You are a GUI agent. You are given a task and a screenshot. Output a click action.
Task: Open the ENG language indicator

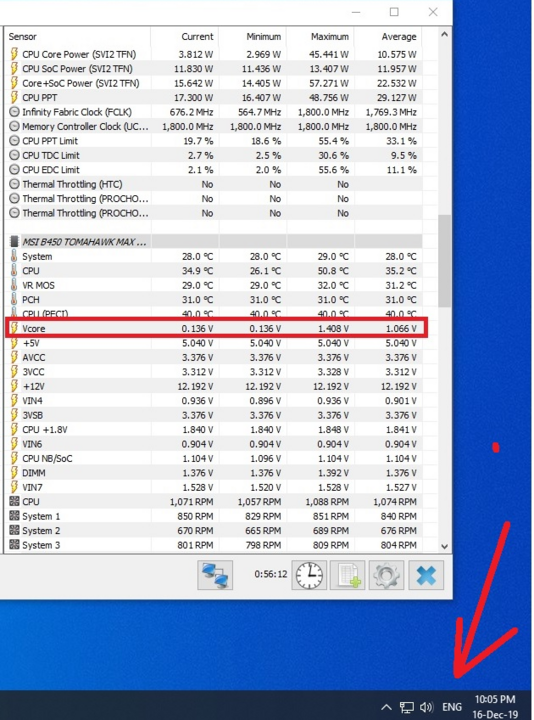452,707
